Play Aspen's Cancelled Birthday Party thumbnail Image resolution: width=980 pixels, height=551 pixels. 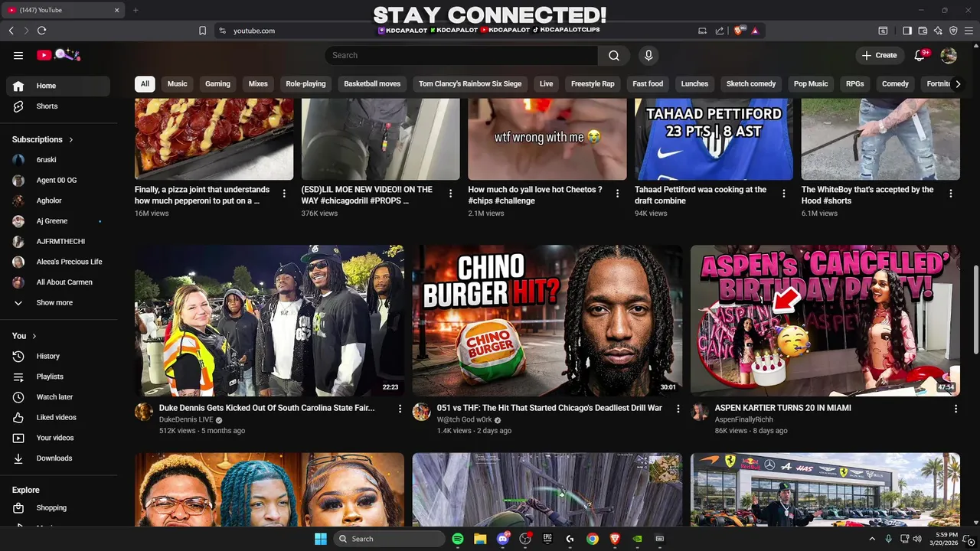click(x=825, y=321)
